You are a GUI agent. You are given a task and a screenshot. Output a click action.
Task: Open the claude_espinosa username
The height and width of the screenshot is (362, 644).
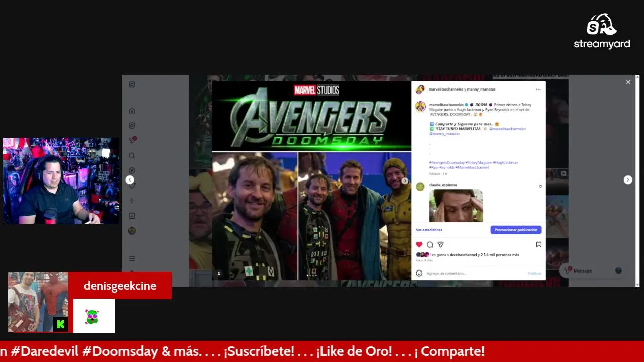pos(443,185)
